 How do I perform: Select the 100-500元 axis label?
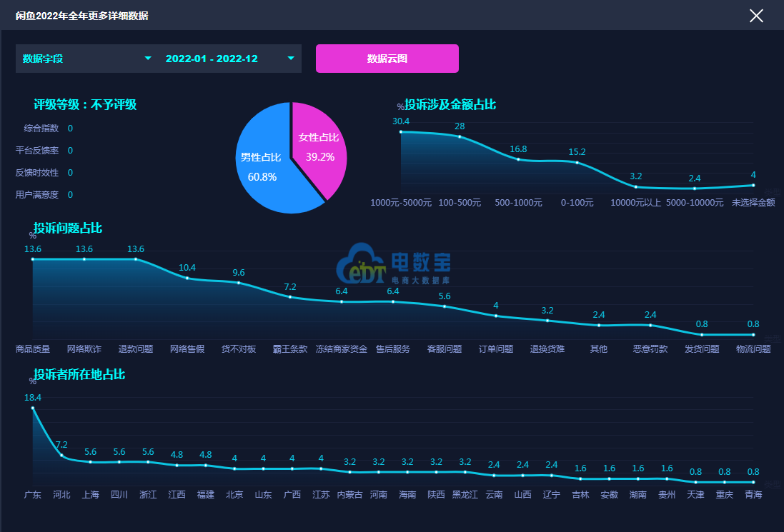(x=460, y=202)
